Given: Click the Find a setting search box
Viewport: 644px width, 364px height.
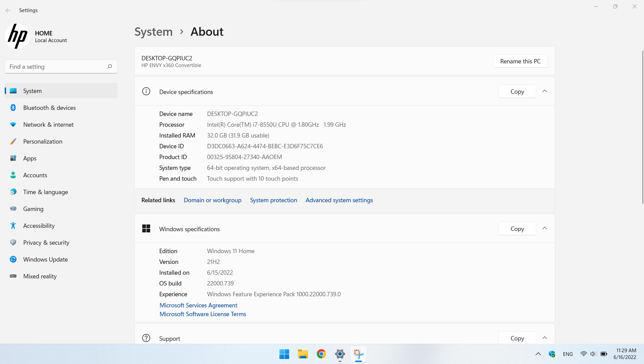Looking at the screenshot, I should click(61, 67).
